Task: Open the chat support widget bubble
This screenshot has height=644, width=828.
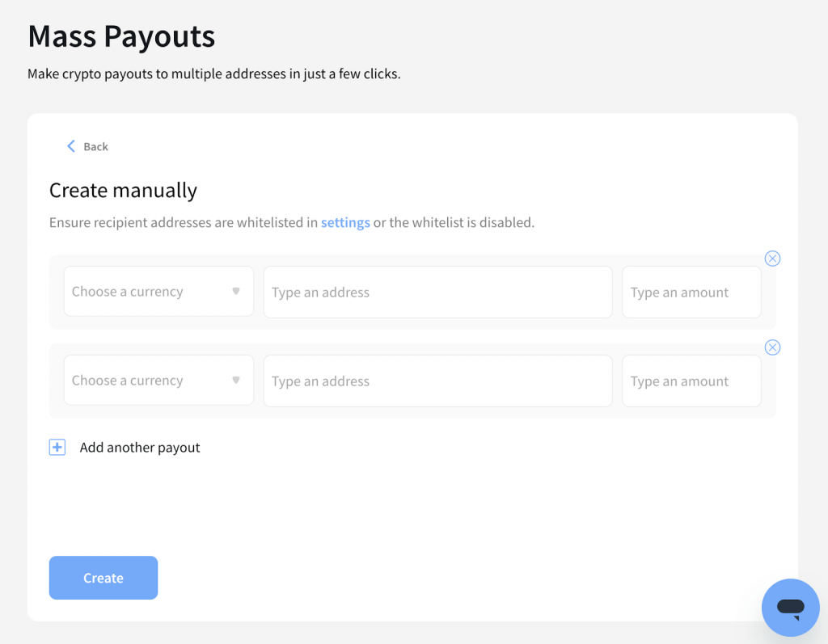Action: pos(790,608)
